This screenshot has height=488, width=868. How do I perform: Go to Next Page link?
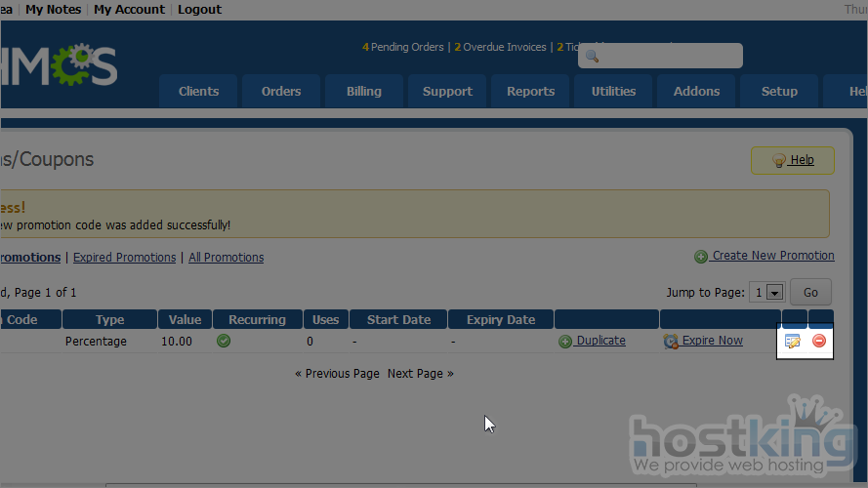(x=420, y=374)
